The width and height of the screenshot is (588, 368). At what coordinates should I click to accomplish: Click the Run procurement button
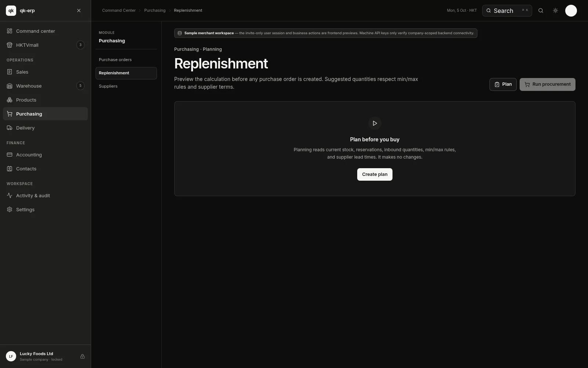pyautogui.click(x=547, y=84)
